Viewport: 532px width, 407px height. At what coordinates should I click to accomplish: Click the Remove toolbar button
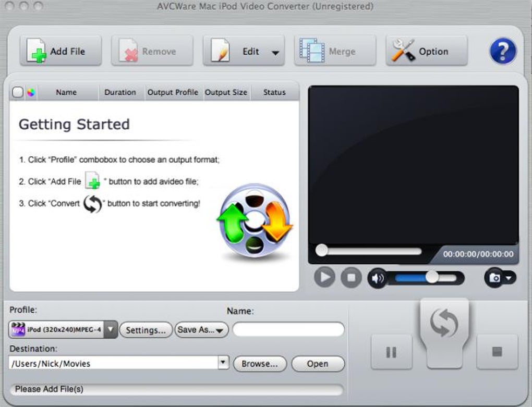click(152, 51)
